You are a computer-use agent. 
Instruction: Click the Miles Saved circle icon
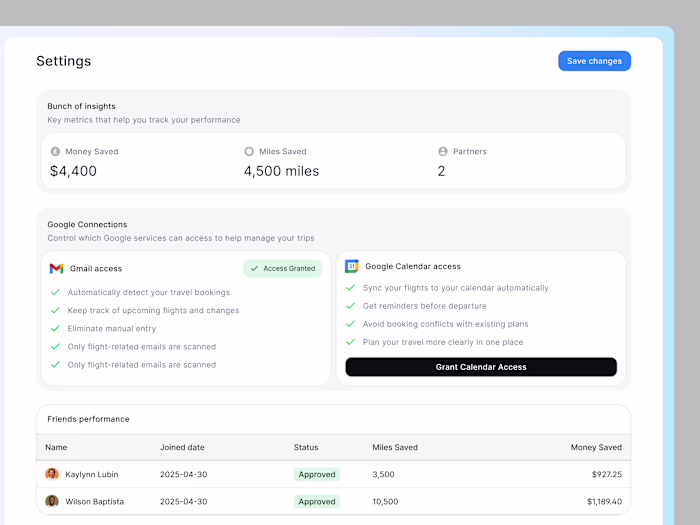249,151
